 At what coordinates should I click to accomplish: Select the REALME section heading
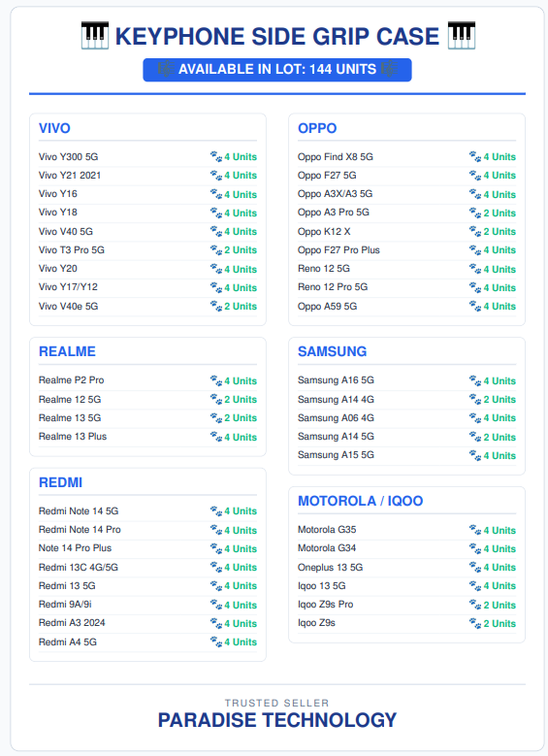pos(67,351)
